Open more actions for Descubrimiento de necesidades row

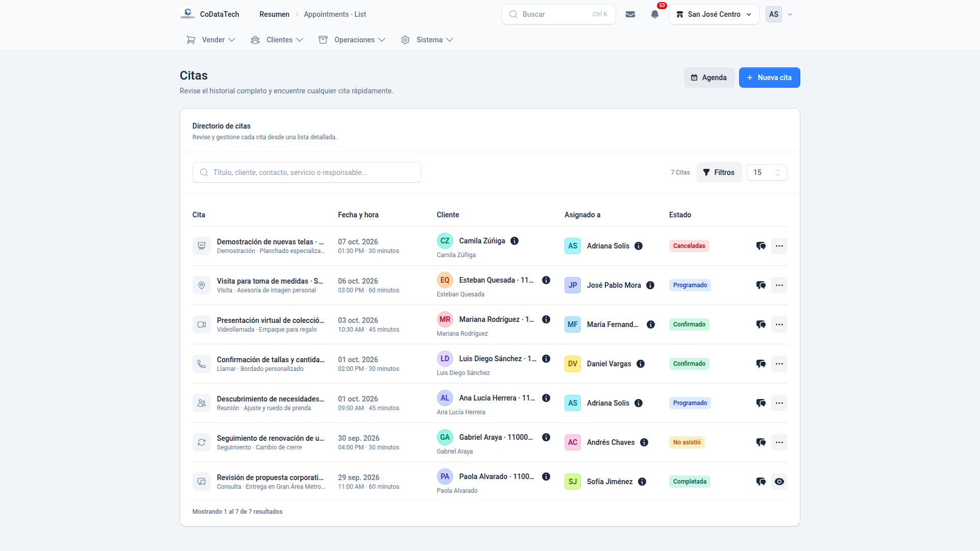(x=779, y=403)
